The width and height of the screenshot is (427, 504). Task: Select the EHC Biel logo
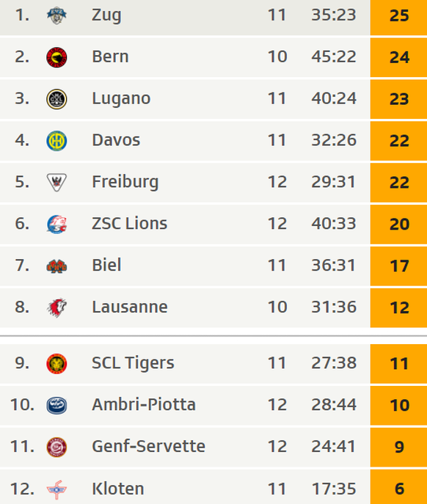click(x=56, y=266)
